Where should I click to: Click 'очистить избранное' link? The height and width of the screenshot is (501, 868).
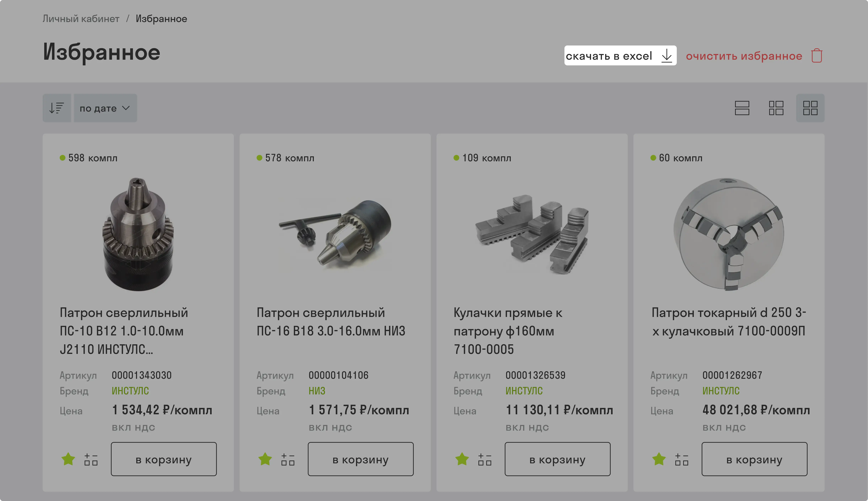click(x=744, y=56)
